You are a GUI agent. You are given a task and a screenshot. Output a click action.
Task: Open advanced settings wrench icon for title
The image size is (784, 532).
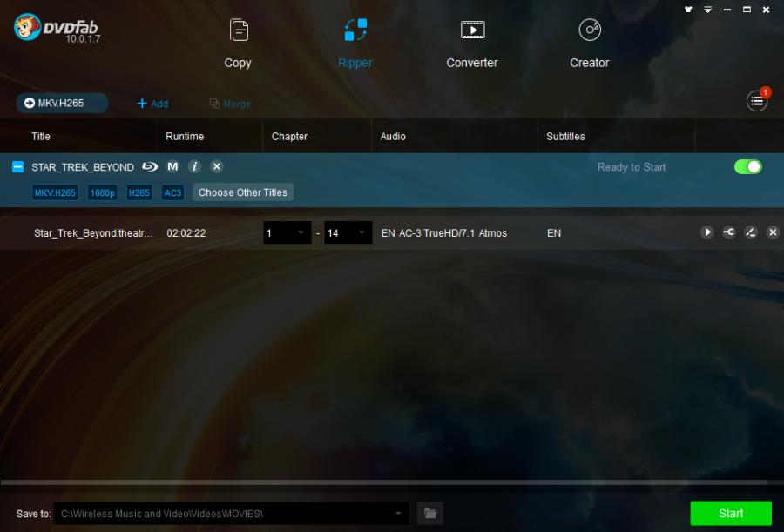[729, 232]
